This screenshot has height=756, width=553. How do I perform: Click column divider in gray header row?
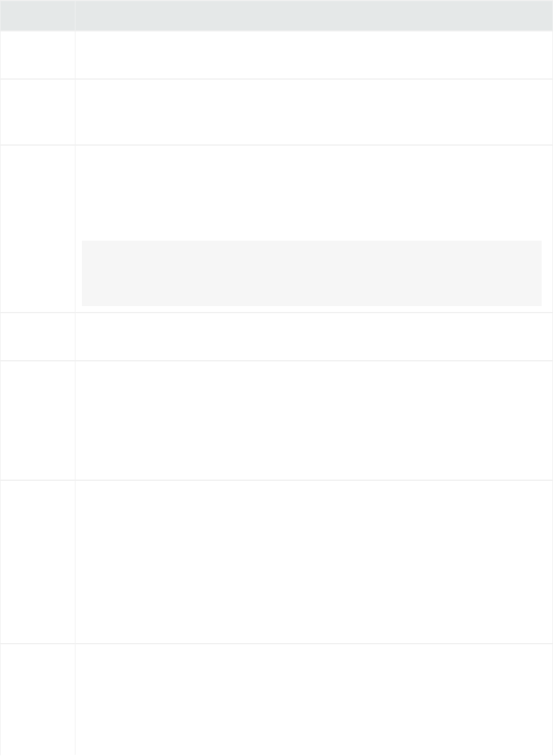tap(75, 15)
